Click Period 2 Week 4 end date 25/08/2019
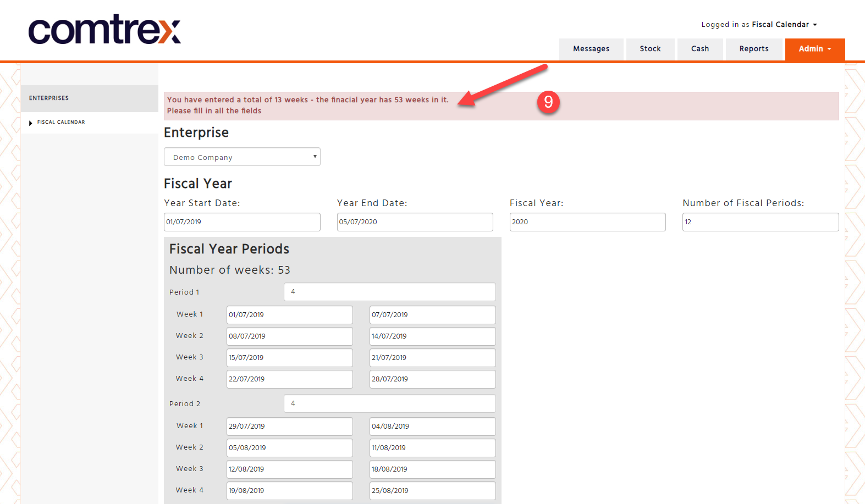865x504 pixels. (x=433, y=491)
